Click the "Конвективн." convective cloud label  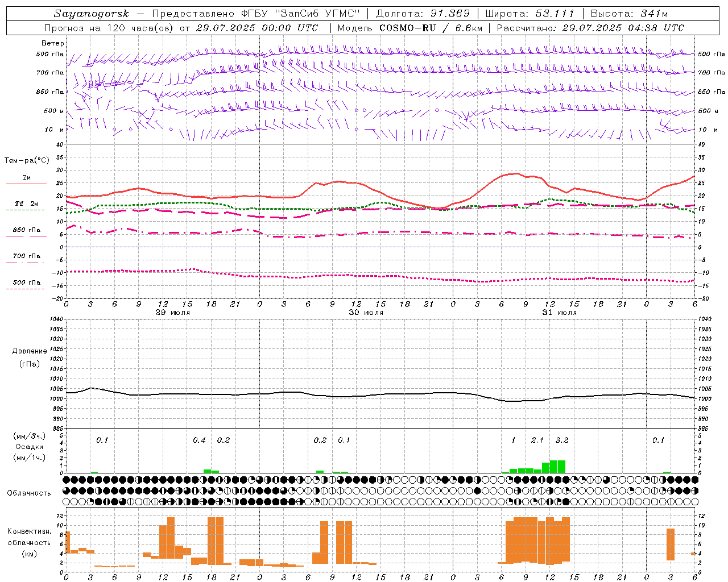point(30,531)
